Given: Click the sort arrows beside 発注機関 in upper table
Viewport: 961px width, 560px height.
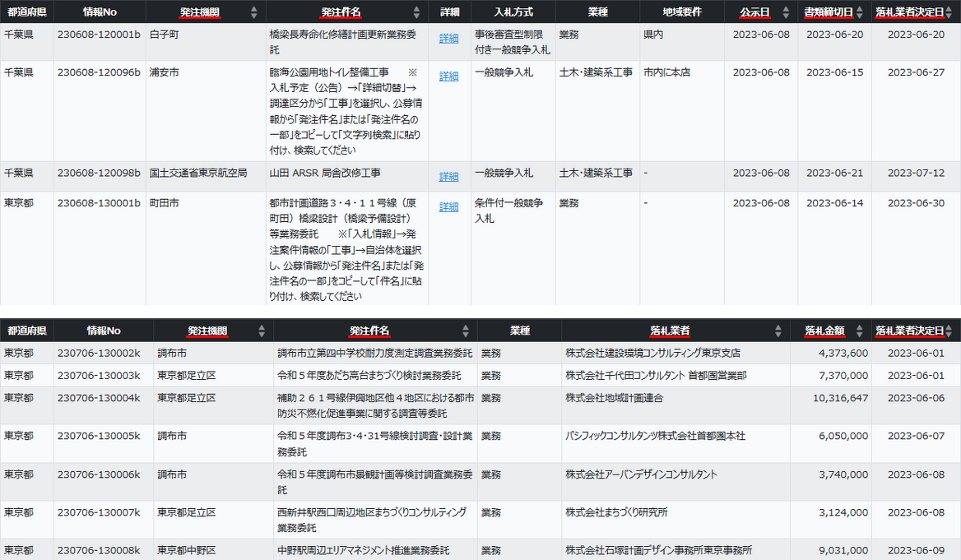Looking at the screenshot, I should 253,12.
